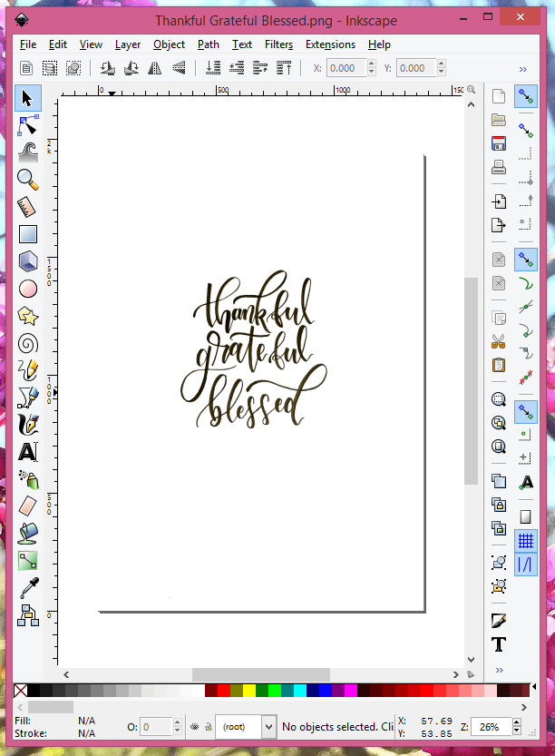Select the Gradient tool
The image size is (555, 756).
pyautogui.click(x=27, y=561)
